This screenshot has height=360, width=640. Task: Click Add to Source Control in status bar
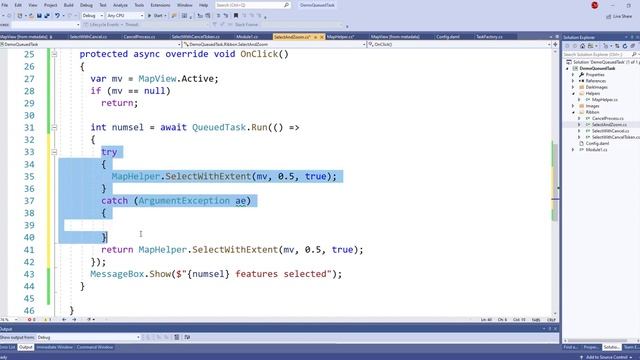pyautogui.click(x=606, y=357)
